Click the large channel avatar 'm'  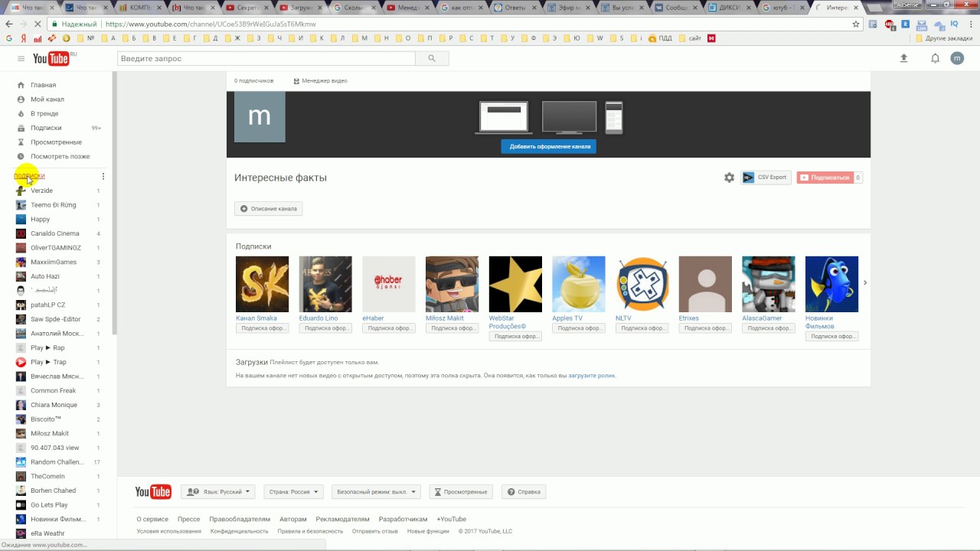(260, 116)
